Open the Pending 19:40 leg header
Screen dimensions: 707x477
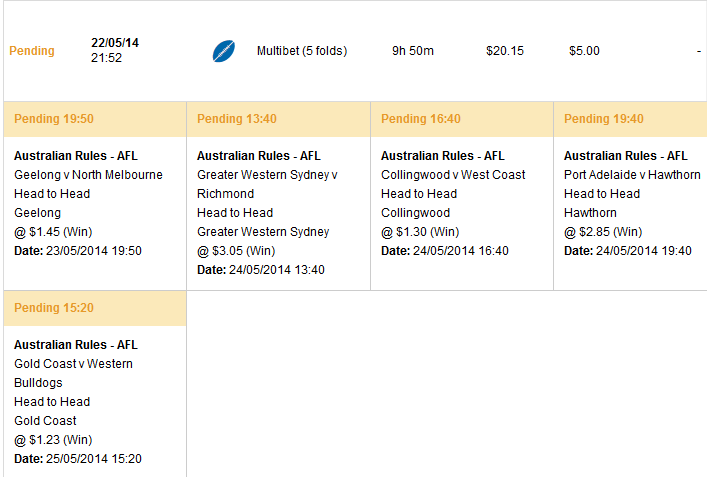tap(630, 119)
